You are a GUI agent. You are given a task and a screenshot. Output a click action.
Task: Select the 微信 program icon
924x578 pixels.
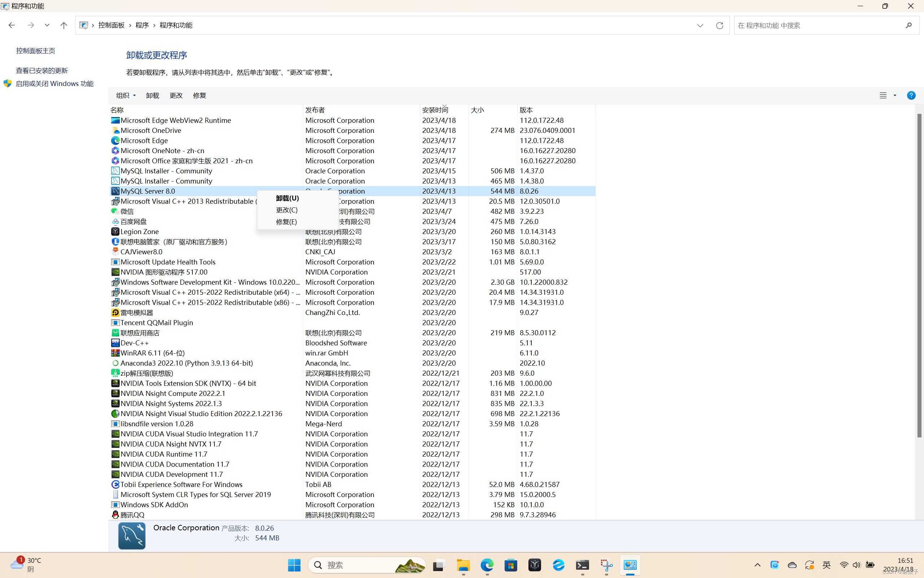click(x=115, y=211)
